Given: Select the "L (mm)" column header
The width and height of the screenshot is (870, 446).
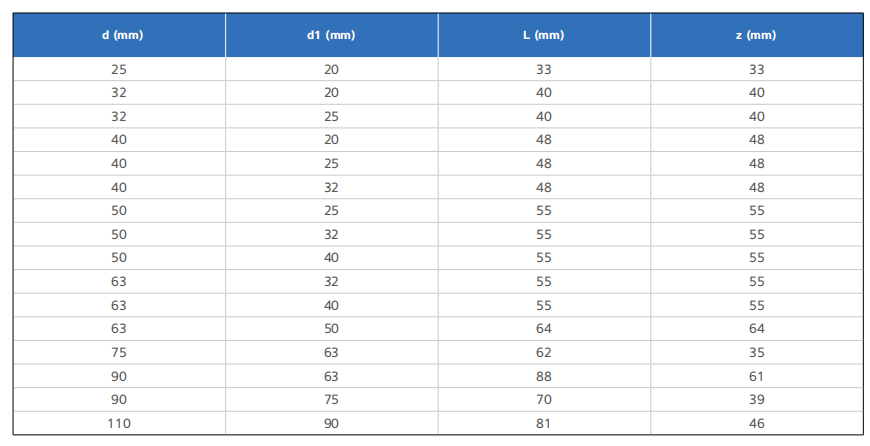Looking at the screenshot, I should 544,35.
